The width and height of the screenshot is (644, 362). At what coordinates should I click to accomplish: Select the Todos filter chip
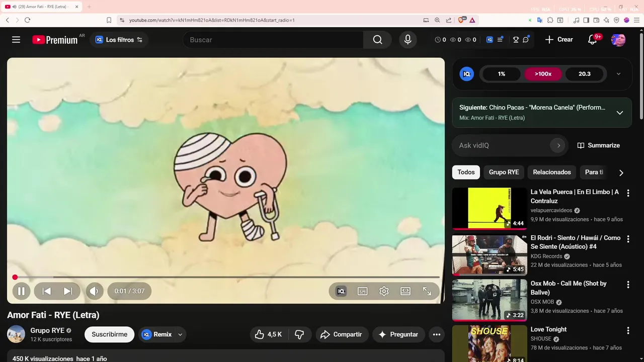click(x=466, y=172)
